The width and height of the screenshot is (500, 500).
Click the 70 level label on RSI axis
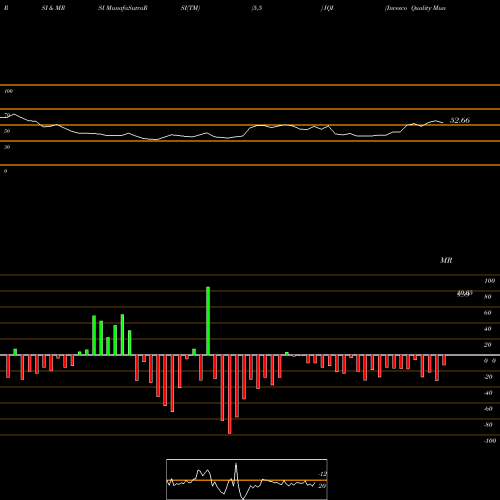[x=7, y=115]
